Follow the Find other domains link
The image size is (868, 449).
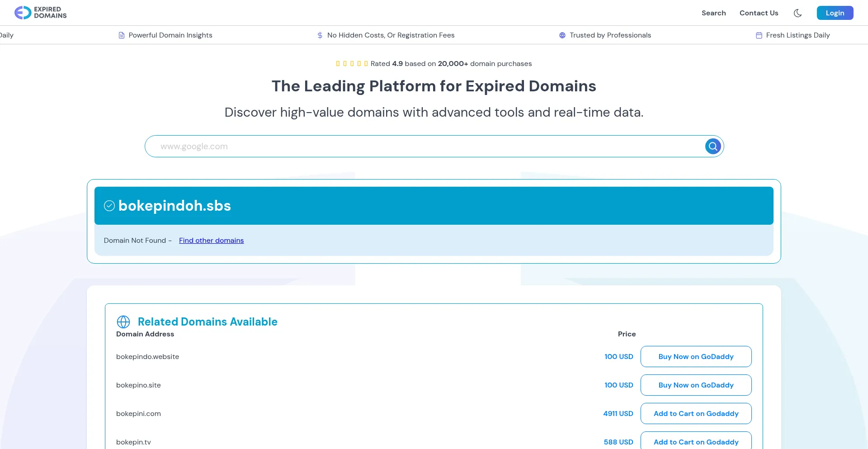coord(211,241)
